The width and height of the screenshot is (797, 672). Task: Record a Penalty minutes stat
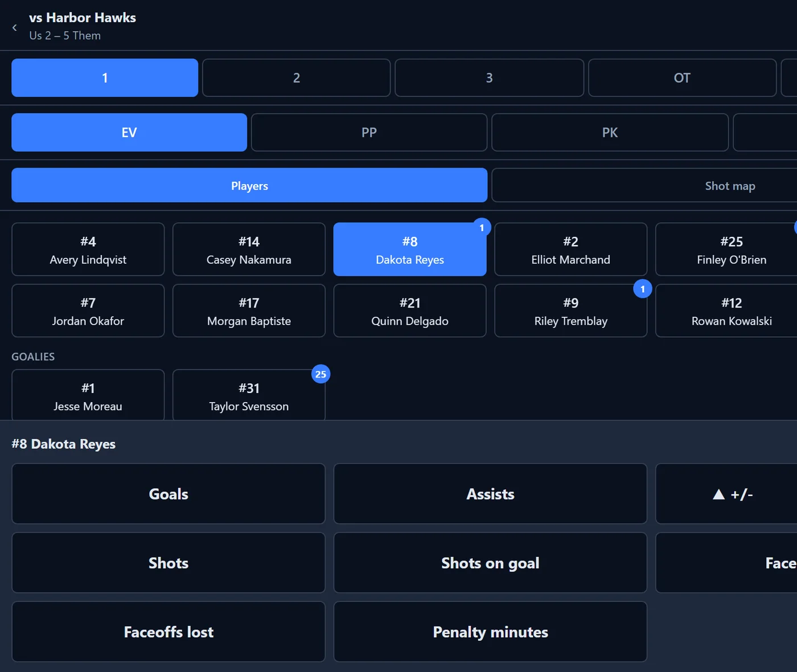coord(490,632)
